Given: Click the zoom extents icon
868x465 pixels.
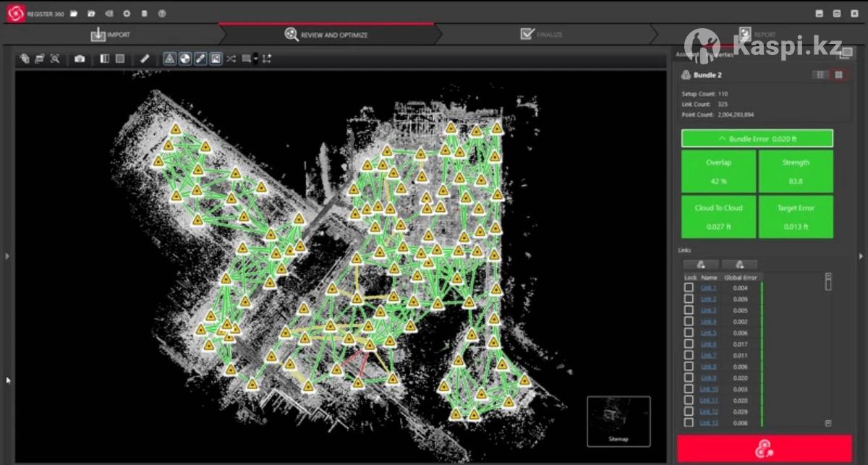Looking at the screenshot, I should click(x=55, y=59).
